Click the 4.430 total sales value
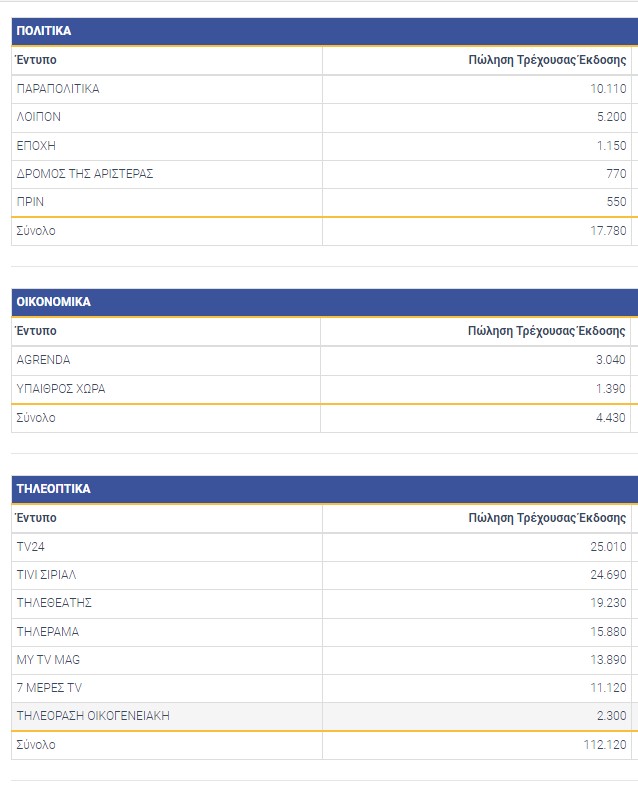638x795 pixels. point(610,418)
